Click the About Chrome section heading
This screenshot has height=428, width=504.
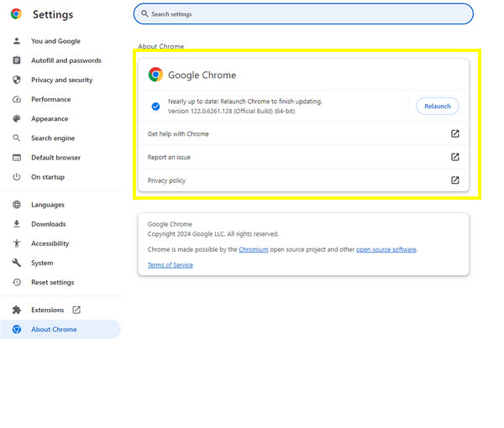pos(160,46)
